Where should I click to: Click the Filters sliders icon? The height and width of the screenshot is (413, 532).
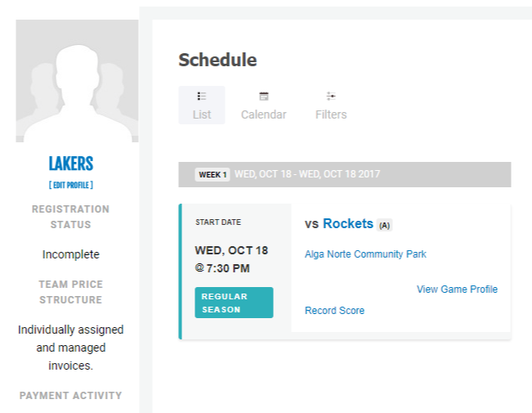[331, 97]
